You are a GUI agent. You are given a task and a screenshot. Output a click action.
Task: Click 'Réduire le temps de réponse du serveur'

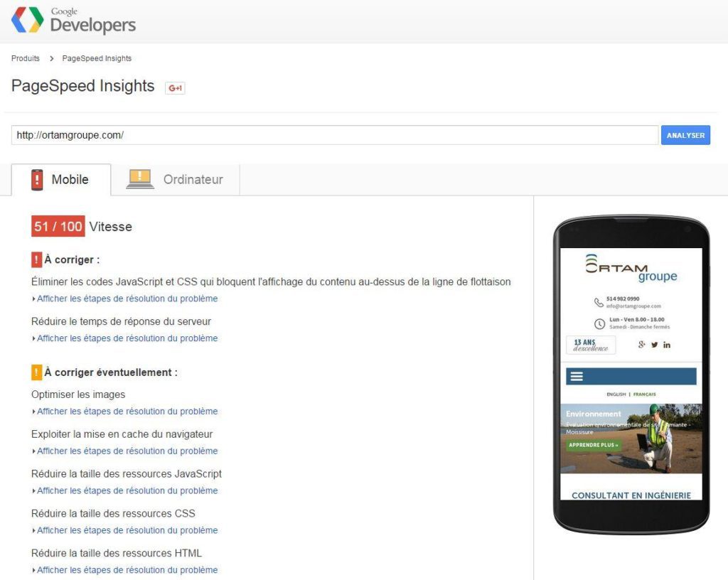121,321
